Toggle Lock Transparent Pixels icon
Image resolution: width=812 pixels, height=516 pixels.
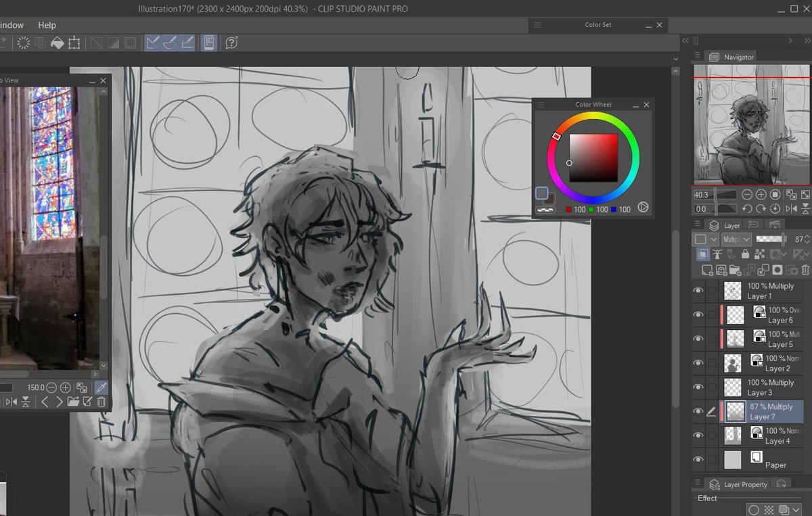tap(759, 254)
